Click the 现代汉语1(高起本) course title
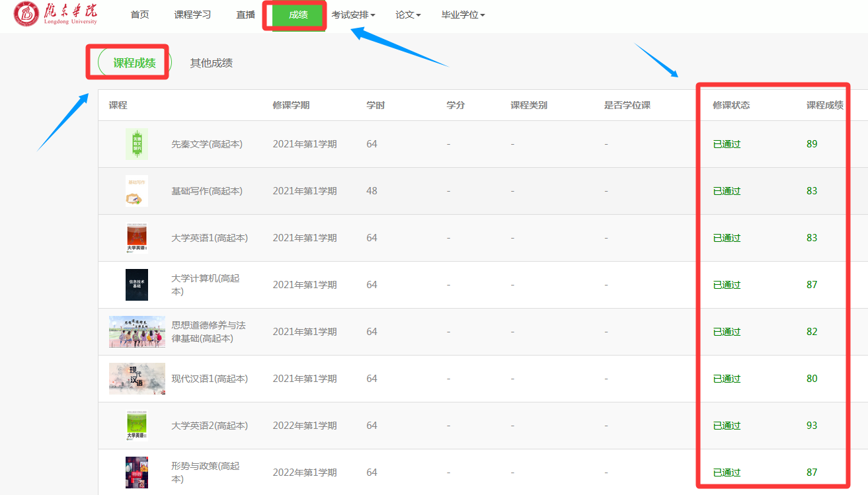This screenshot has width=868, height=495. pos(210,379)
